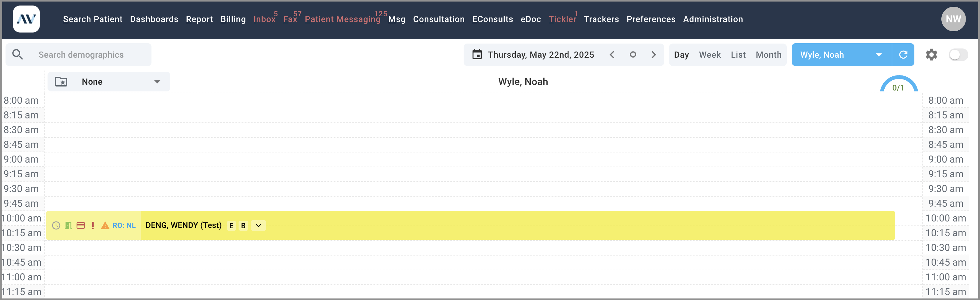Expand the None group dropdown

pos(109,82)
